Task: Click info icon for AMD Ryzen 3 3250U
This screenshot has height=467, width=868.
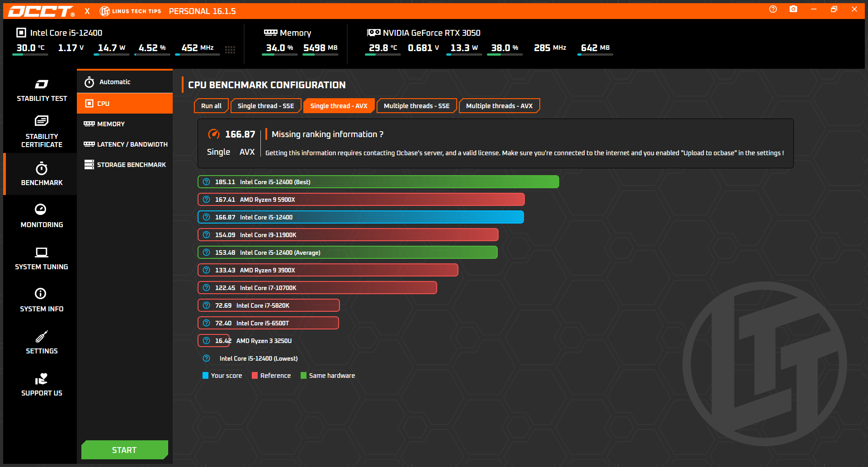Action: (x=207, y=341)
